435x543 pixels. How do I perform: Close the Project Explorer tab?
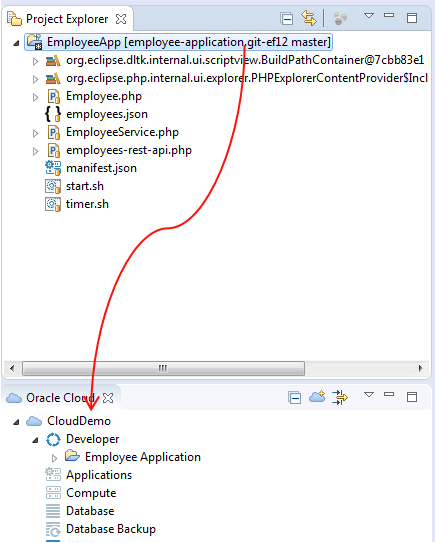121,19
